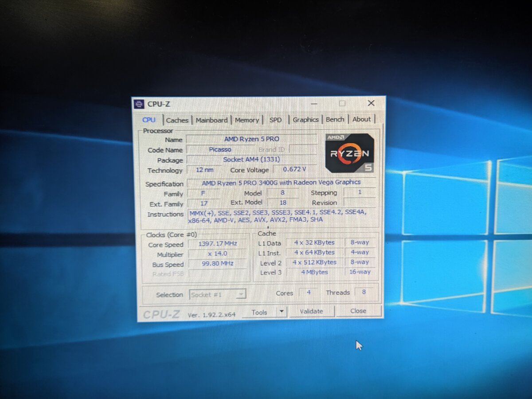The width and height of the screenshot is (532, 399).
Task: Click the Level 3 value 4 MBytes
Action: click(x=314, y=272)
